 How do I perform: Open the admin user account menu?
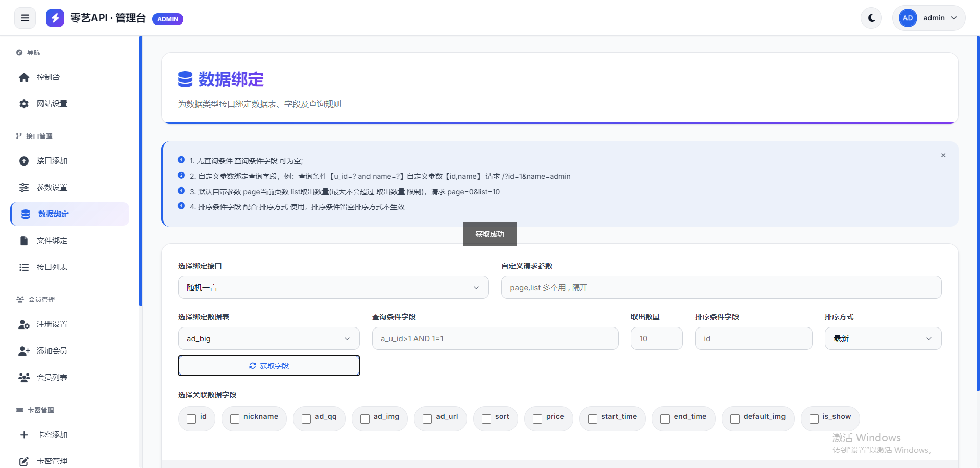tap(928, 18)
